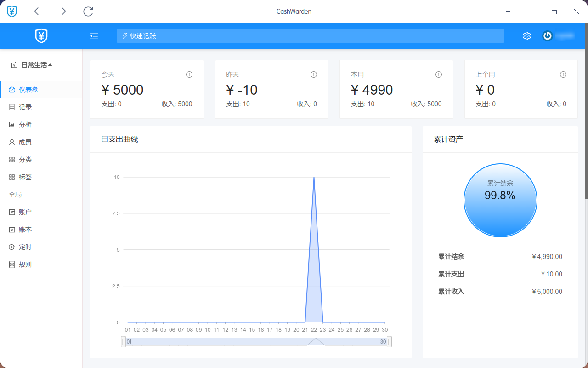Open the 记录 menu item
The height and width of the screenshot is (368, 588).
[x=25, y=107]
